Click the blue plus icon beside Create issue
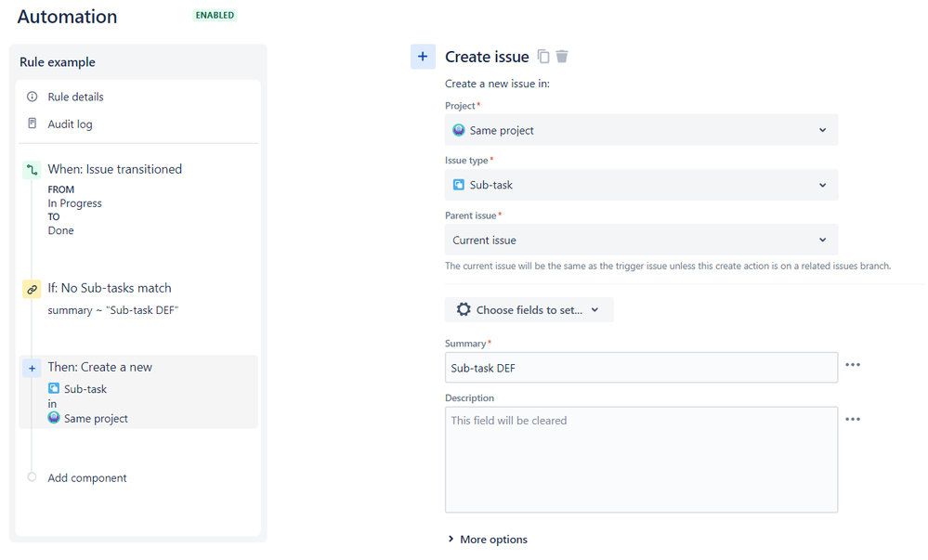The image size is (928, 560). tap(423, 57)
